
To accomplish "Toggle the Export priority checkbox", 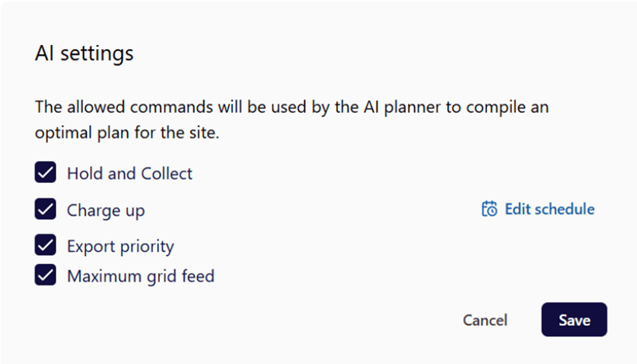I will click(x=45, y=245).
